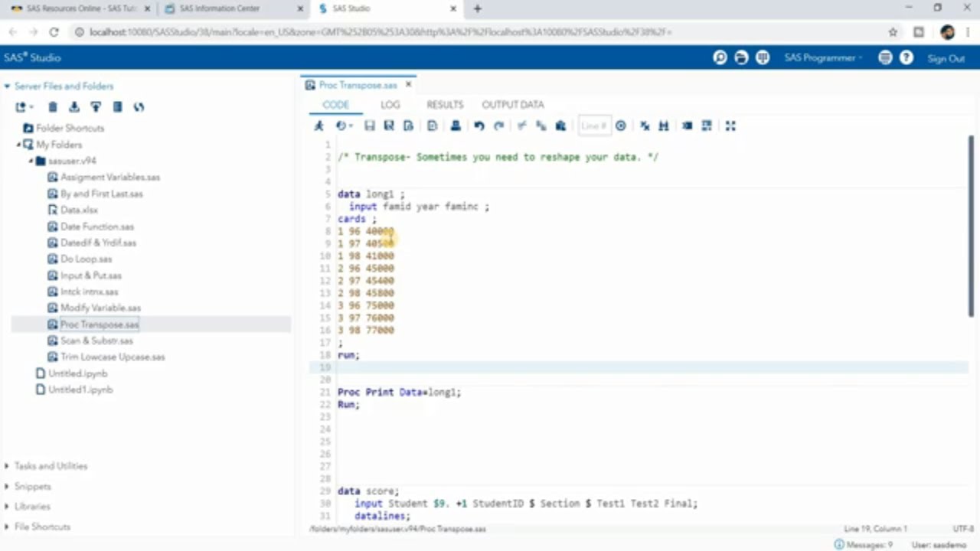The width and height of the screenshot is (980, 551).
Task: Open Datedif & Yrdif.sas file
Action: coord(98,243)
